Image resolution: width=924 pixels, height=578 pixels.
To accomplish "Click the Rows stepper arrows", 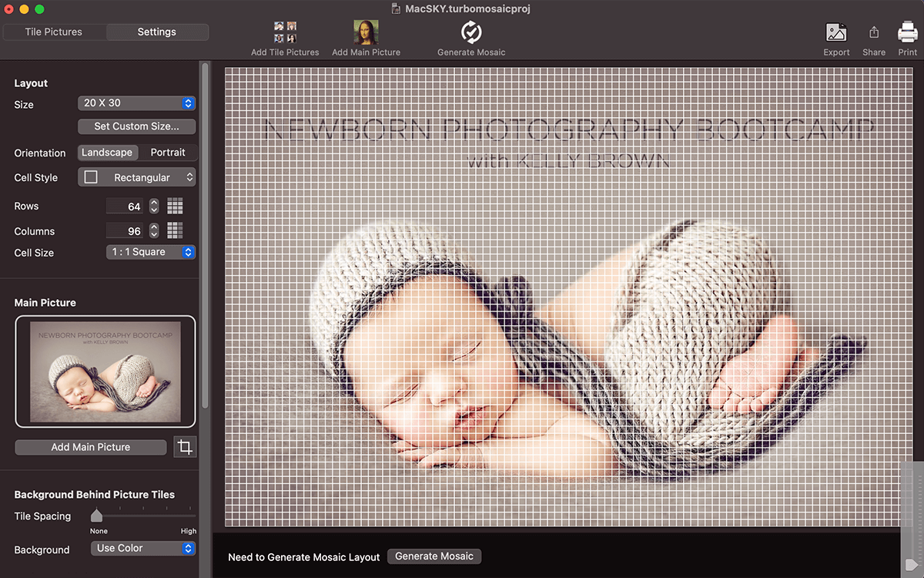I will coord(154,206).
